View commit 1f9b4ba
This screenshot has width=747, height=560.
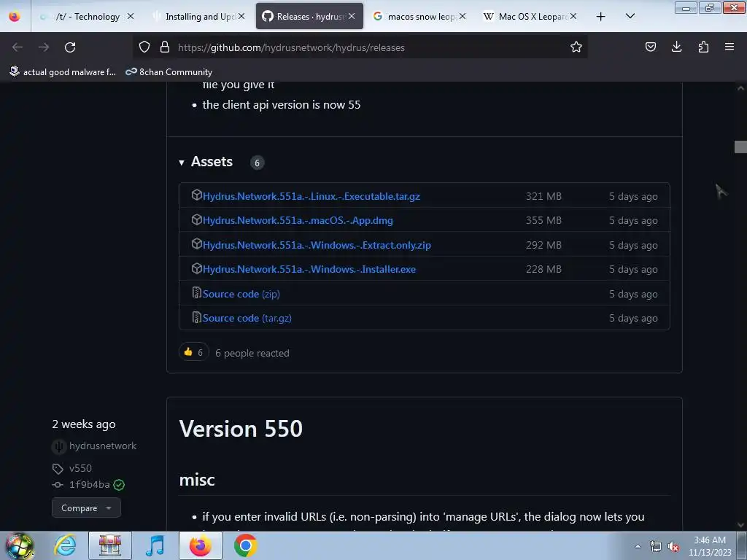tap(89, 484)
